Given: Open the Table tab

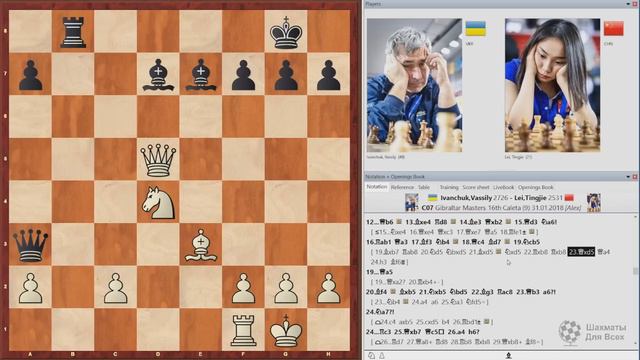Looking at the screenshot, I should pyautogui.click(x=424, y=187).
